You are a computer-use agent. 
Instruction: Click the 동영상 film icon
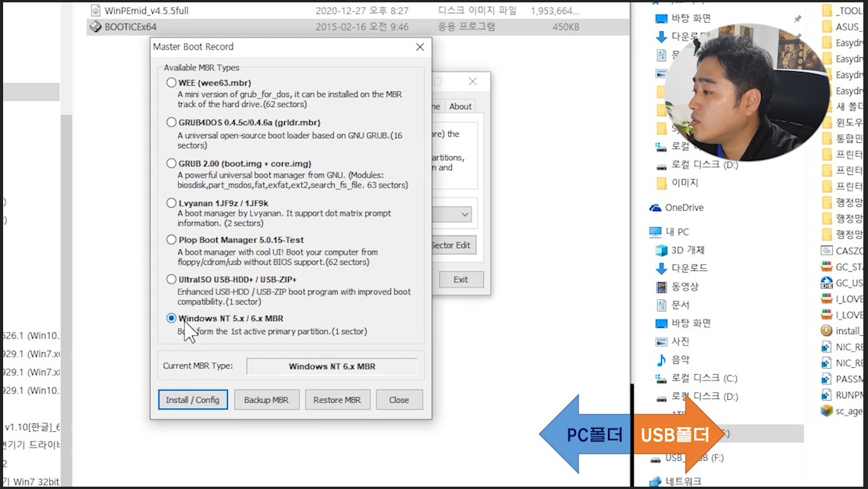tap(661, 287)
